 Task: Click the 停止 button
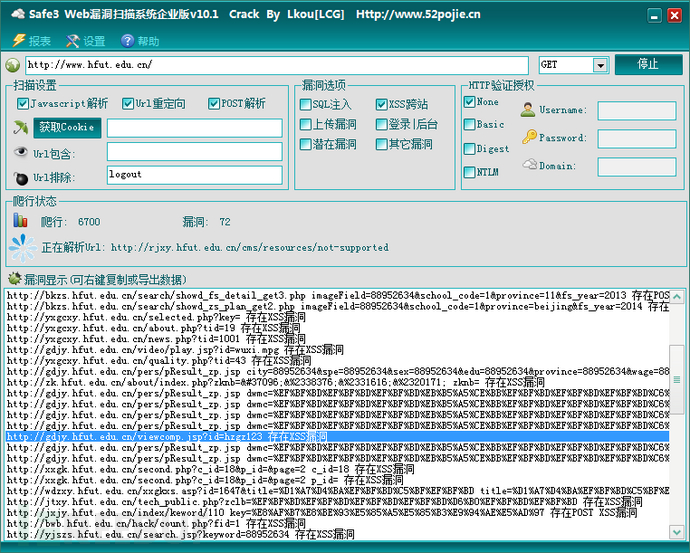648,65
